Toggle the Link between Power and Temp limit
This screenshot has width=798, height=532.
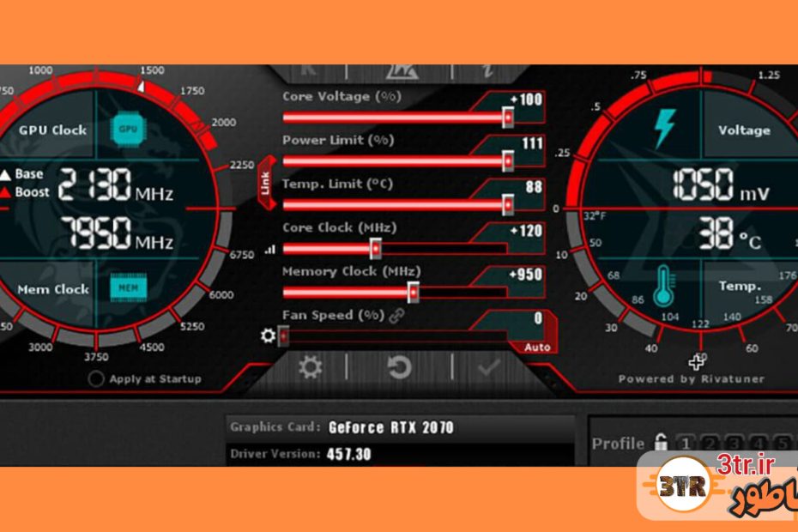pos(265,183)
